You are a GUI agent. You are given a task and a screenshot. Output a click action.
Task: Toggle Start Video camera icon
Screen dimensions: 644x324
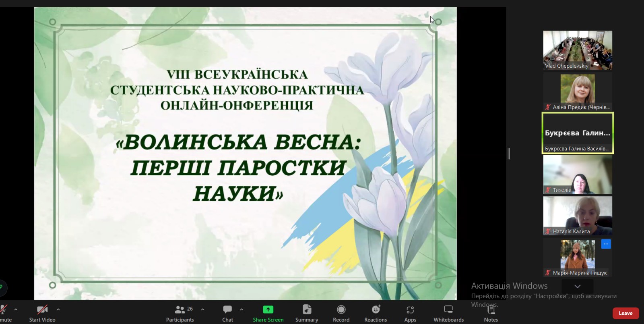click(x=42, y=309)
